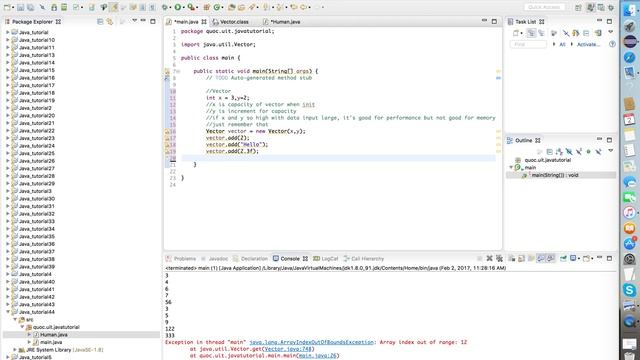This screenshot has height=360, width=640.
Task: Click the All link in Task List
Action: pos(562,44)
